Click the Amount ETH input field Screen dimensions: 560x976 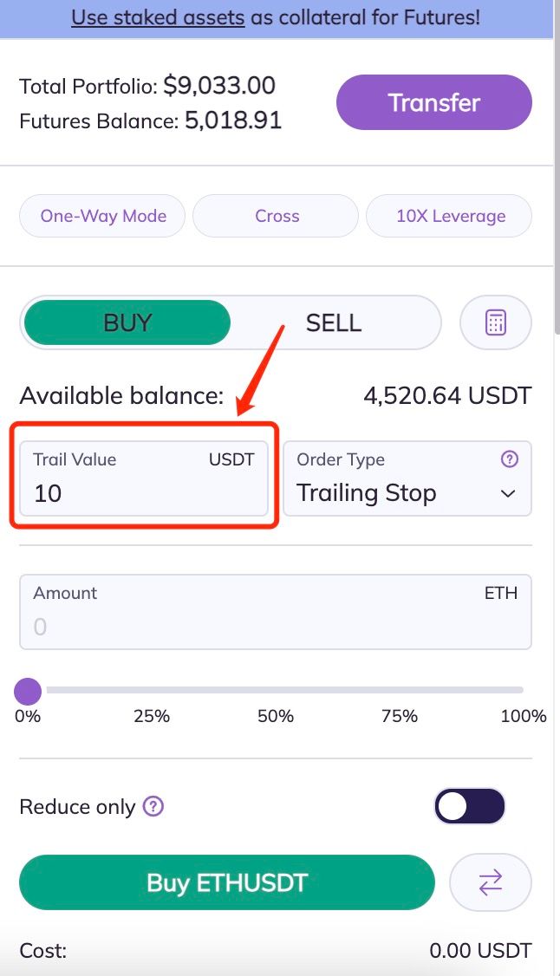coord(276,612)
